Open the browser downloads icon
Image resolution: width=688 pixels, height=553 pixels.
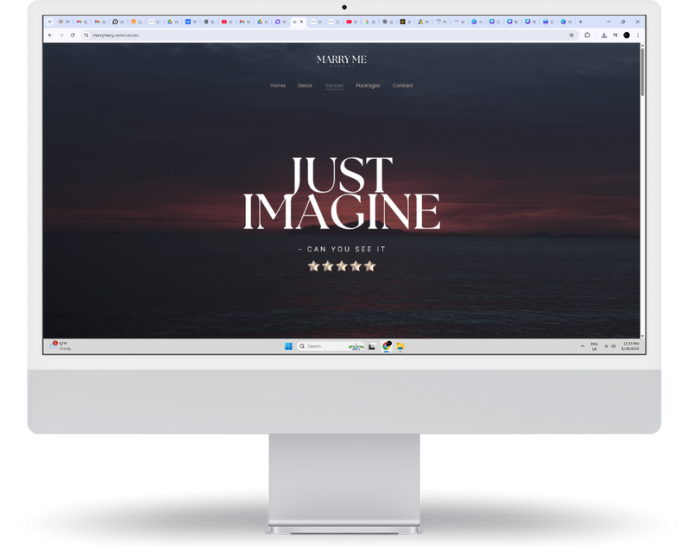[x=604, y=35]
